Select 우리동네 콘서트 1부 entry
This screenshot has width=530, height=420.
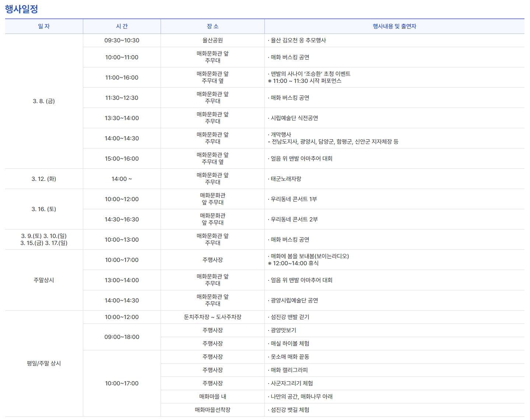pyautogui.click(x=292, y=199)
